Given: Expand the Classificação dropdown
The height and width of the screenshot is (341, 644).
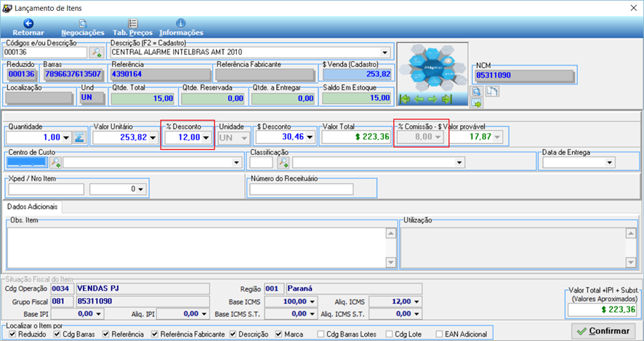Looking at the screenshot, I should (459, 163).
